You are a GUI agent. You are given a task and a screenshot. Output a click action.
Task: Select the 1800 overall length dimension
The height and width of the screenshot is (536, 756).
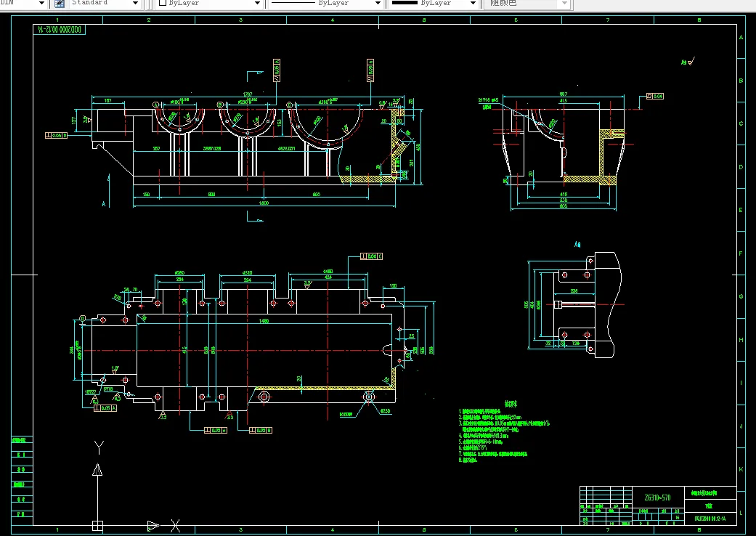(x=264, y=203)
